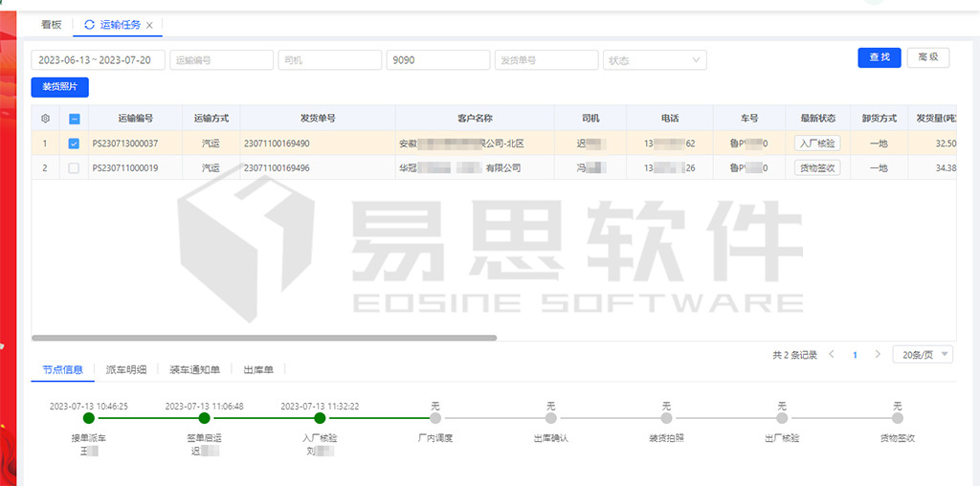
Task: Switch to the 看板 tab
Action: coord(51,25)
